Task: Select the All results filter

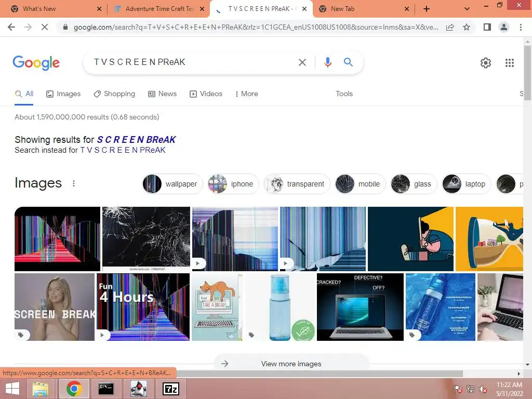Action: (x=24, y=94)
